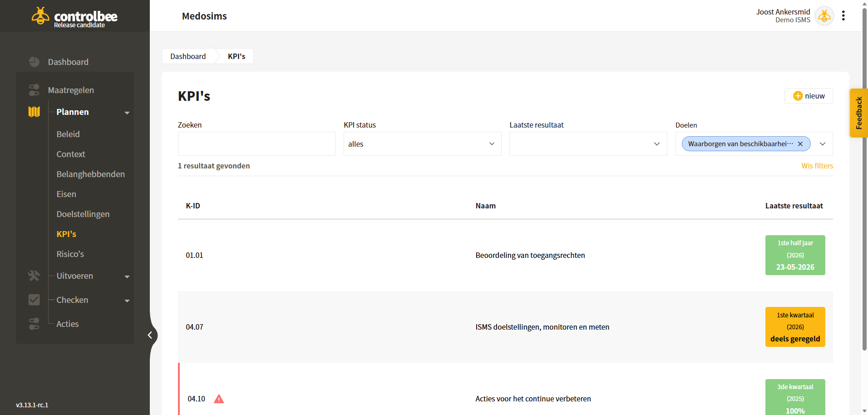868x415 pixels.
Task: Click the Uitvoeren tools icon
Action: coord(34,276)
